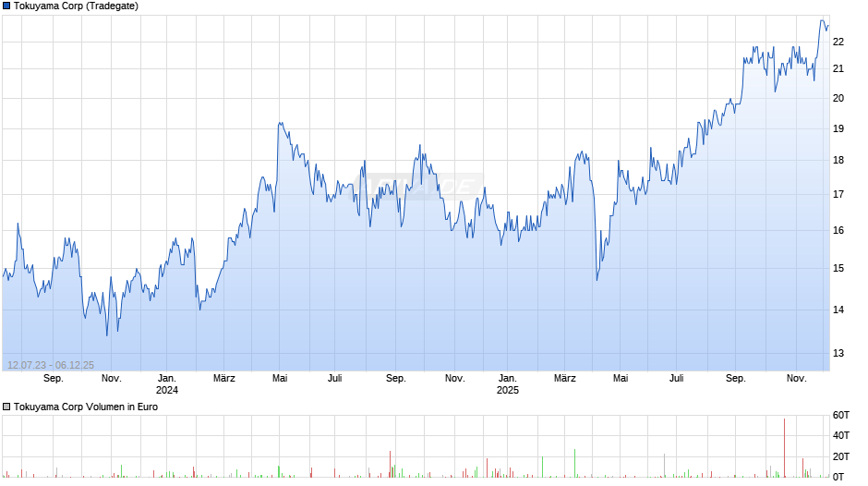Click the price line peak above 22 at chart end
The image size is (868, 486).
tap(822, 21)
